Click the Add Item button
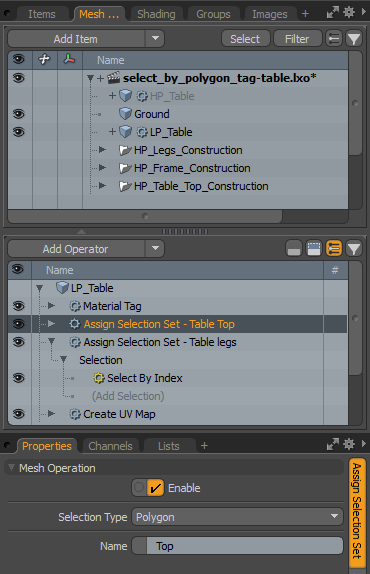Screen dimensions: 370x574 pyautogui.click(x=76, y=39)
